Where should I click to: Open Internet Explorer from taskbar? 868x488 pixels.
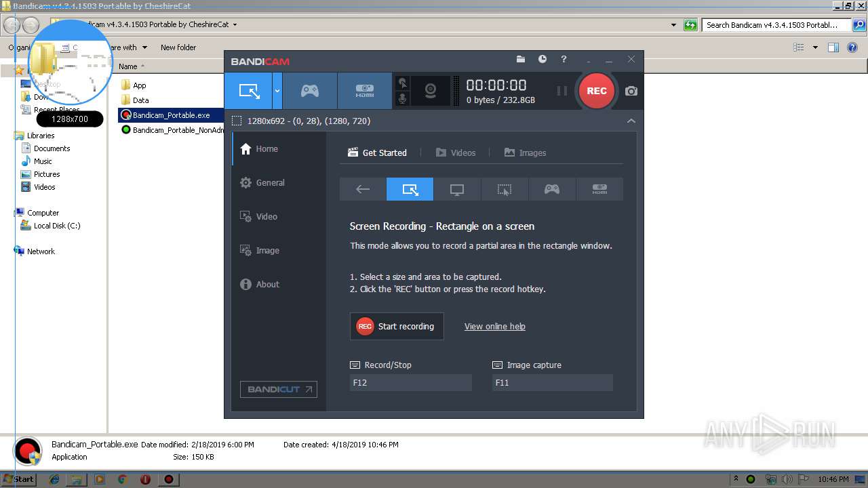tap(54, 479)
